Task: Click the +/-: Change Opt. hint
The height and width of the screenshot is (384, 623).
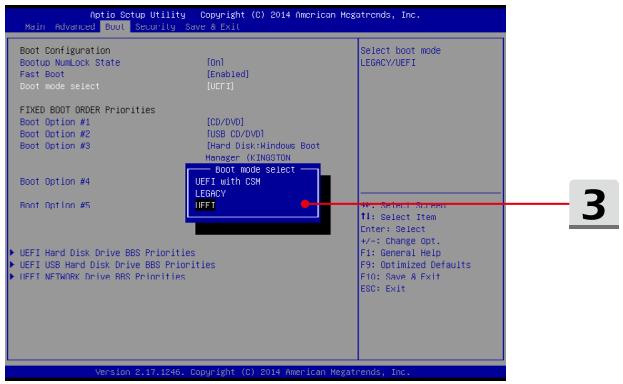Action: coord(400,241)
